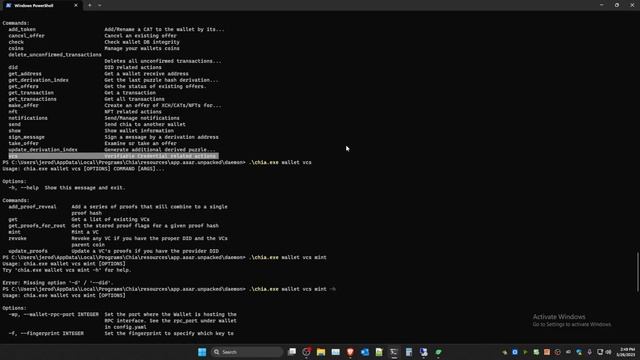640x360 pixels.
Task: Close the Windows PowerShell tab
Action: 76,5
